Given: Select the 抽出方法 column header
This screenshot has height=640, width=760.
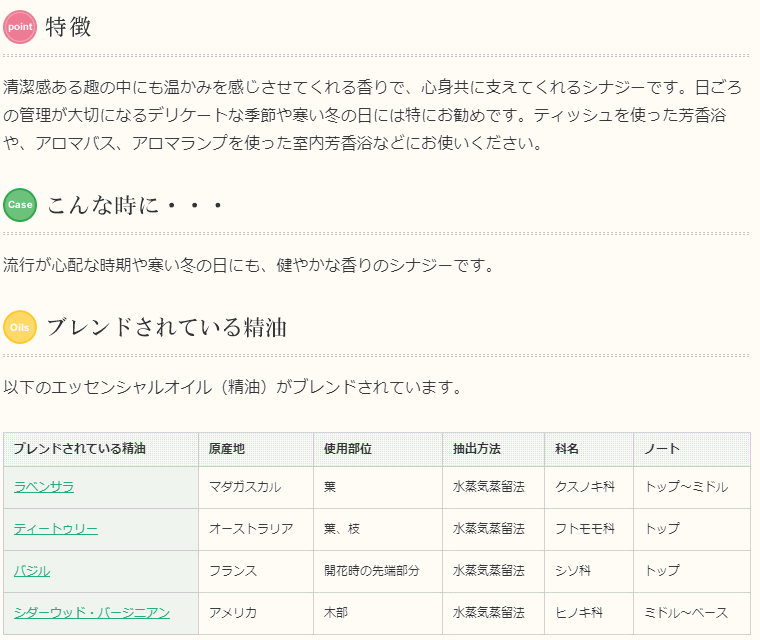Looking at the screenshot, I should [x=493, y=449].
